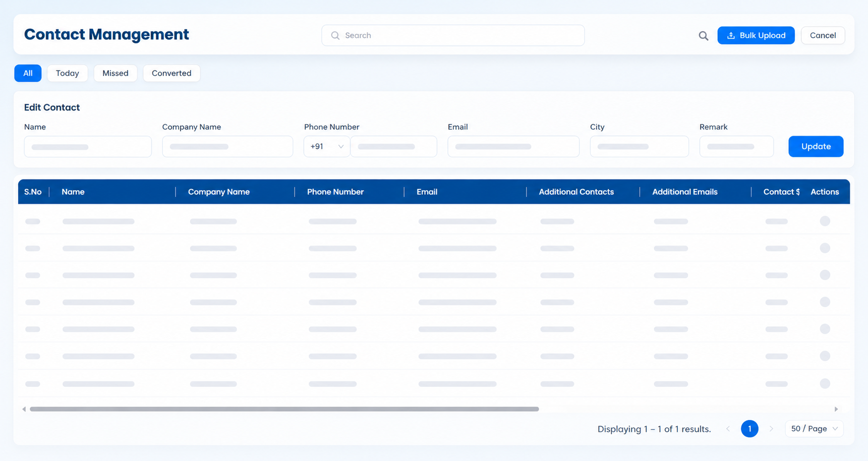Open the +91 country code dropdown
868x461 pixels.
pyautogui.click(x=327, y=146)
